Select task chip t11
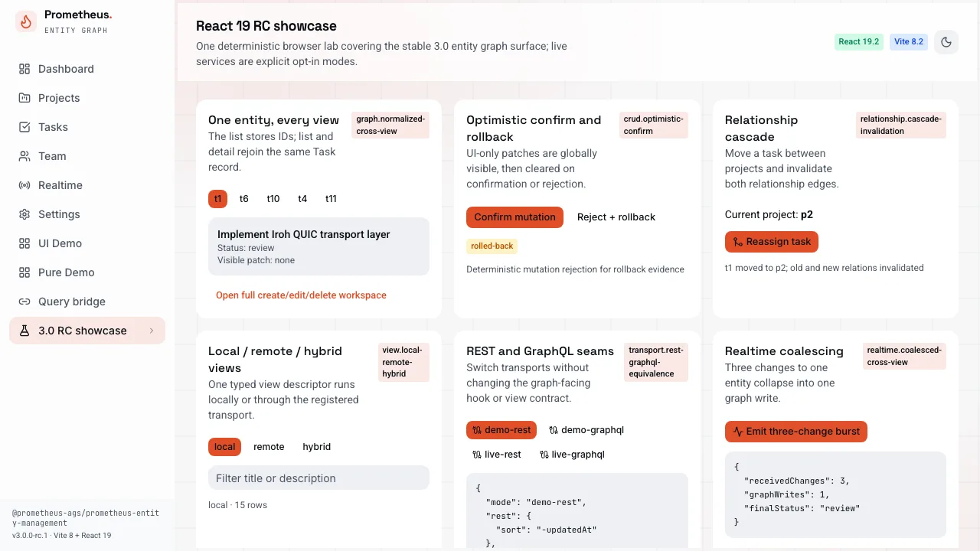Image resolution: width=980 pixels, height=551 pixels. pos(331,199)
